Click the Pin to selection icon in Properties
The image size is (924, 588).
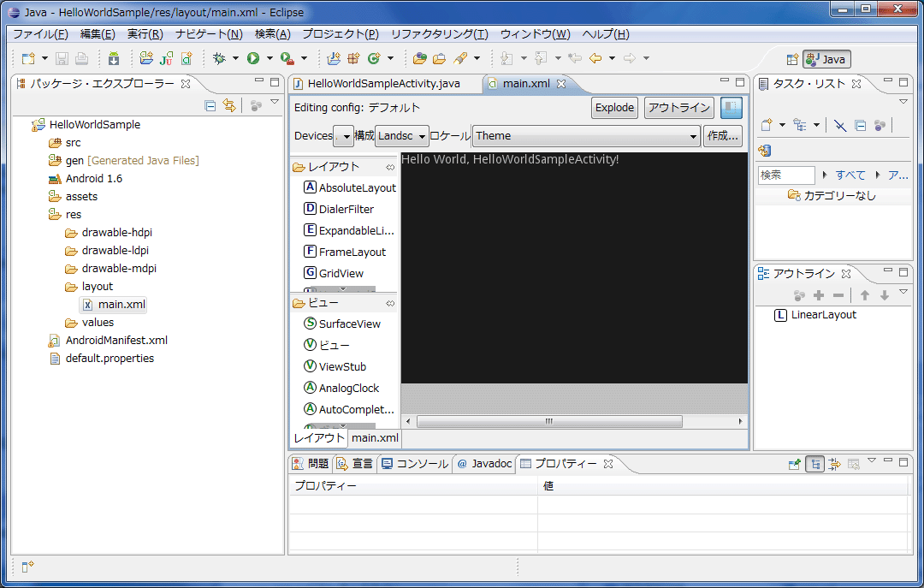(x=794, y=464)
